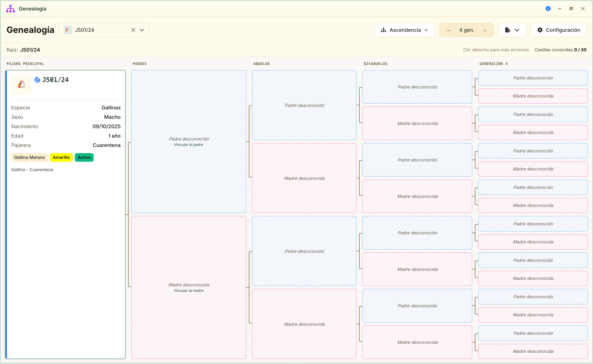The width and height of the screenshot is (593, 364).
Task: Click the 1 año age value
Action: coord(114,136)
